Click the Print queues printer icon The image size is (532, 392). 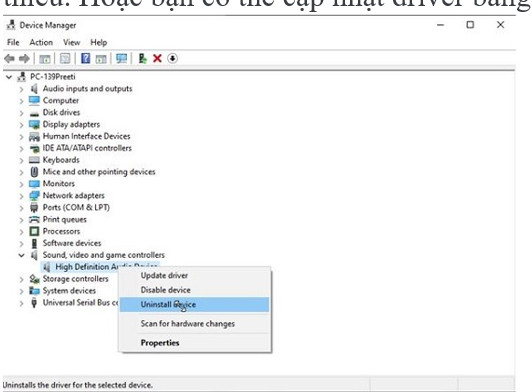point(34,219)
